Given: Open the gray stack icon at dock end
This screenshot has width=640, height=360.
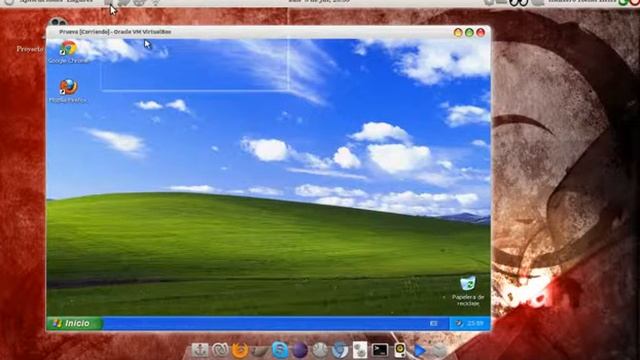Looking at the screenshot, I should 439,350.
